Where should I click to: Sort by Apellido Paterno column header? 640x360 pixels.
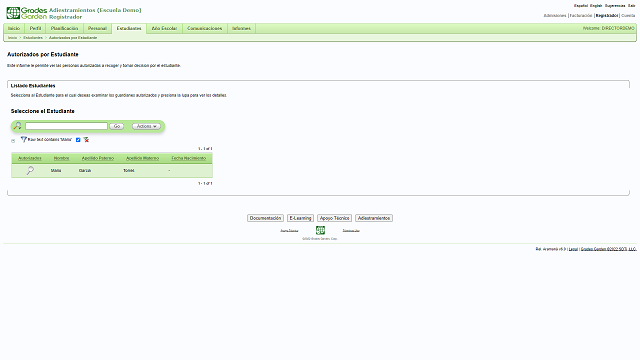[x=98, y=158]
